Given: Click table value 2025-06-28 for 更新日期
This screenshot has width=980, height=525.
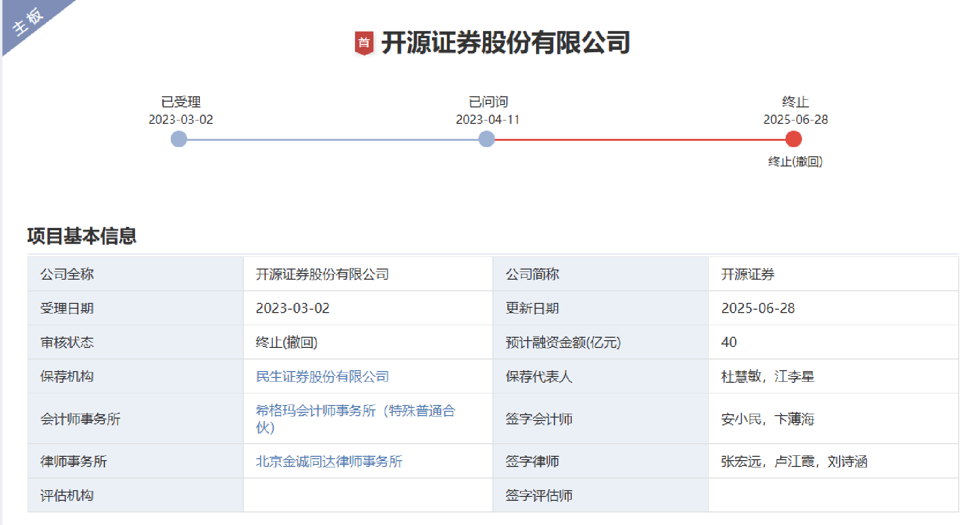Looking at the screenshot, I should pyautogui.click(x=758, y=308).
